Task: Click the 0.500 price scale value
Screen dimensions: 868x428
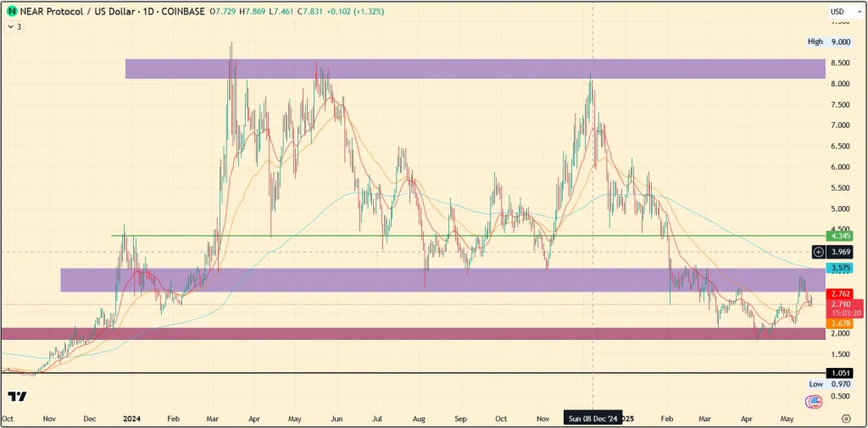Action: click(x=840, y=397)
